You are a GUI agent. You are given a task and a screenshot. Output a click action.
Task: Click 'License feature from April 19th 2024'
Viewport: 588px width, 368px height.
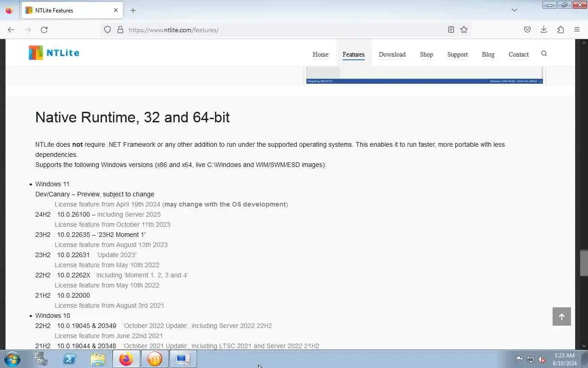click(x=107, y=204)
